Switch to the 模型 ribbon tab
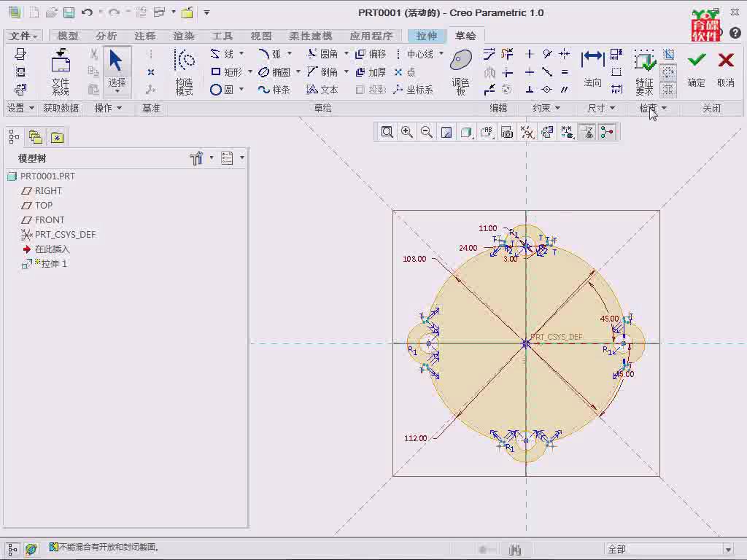This screenshot has height=560, width=747. pyautogui.click(x=68, y=36)
